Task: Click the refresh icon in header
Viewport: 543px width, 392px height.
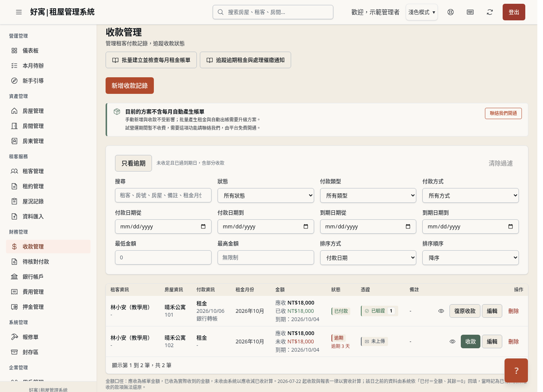Action: [x=490, y=12]
